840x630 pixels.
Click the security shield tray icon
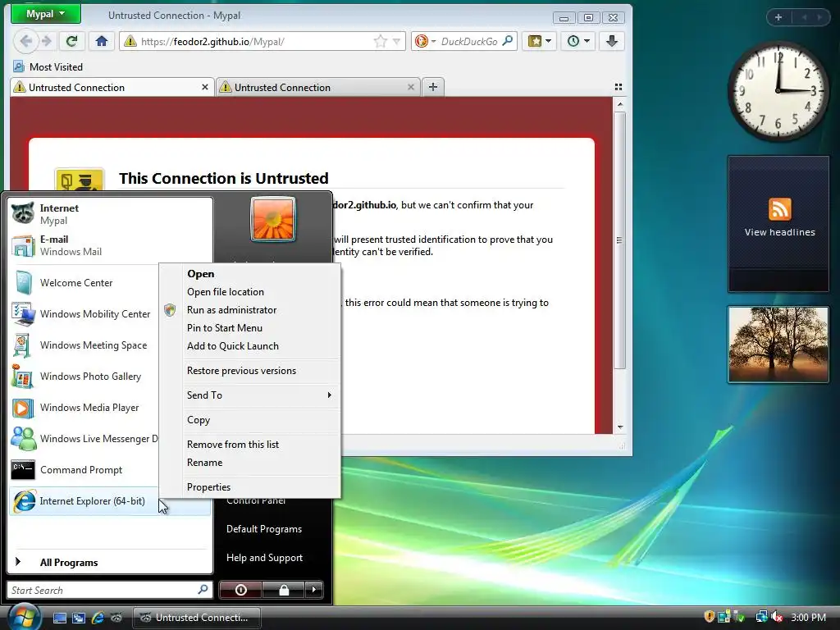click(x=710, y=617)
